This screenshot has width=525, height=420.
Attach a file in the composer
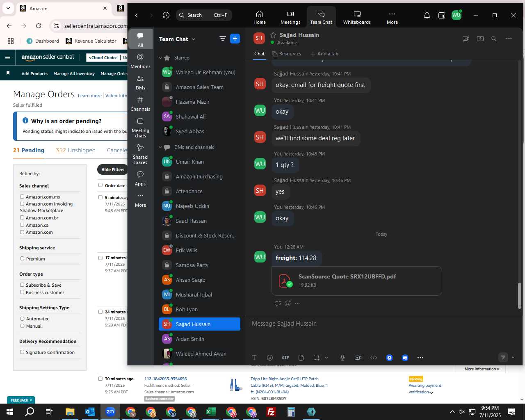coord(301,358)
